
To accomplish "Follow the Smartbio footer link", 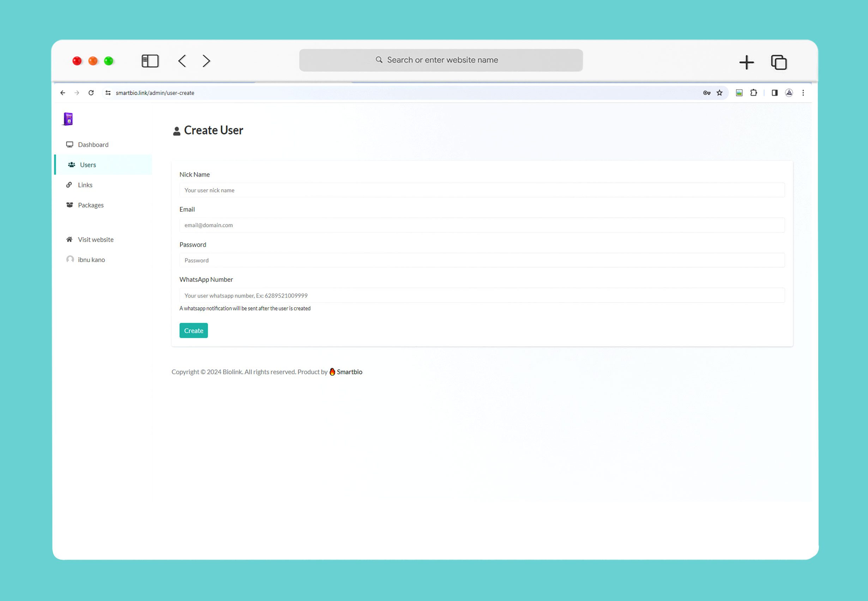I will [349, 372].
